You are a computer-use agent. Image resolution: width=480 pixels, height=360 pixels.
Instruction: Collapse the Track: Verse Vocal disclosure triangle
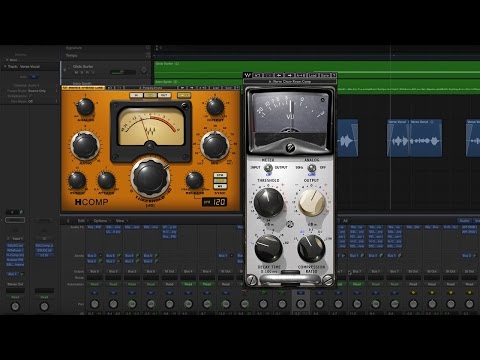coord(5,67)
